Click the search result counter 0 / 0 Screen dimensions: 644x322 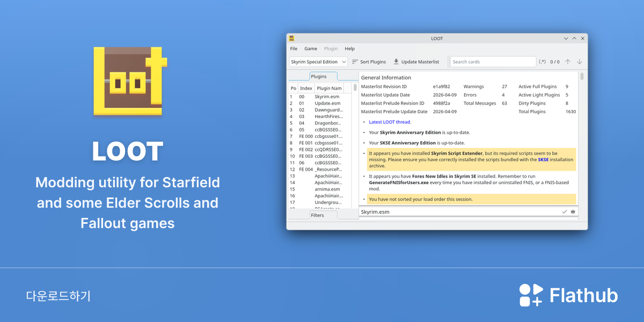coord(555,62)
